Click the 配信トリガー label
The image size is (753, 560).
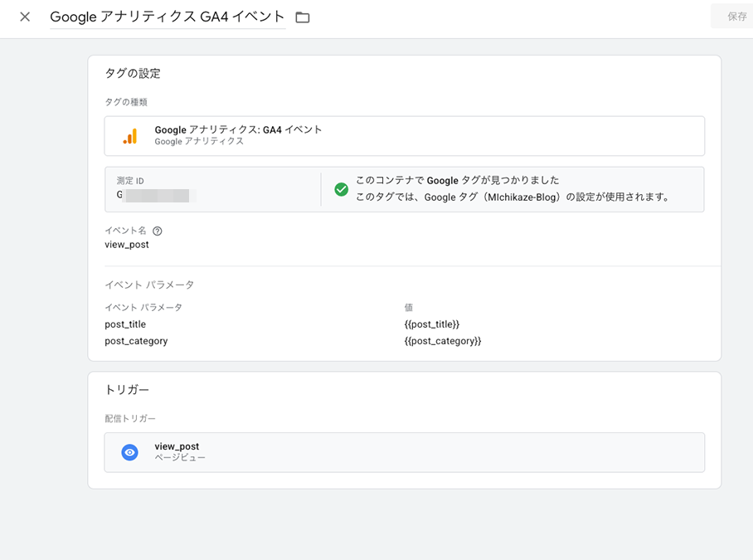[x=130, y=418]
